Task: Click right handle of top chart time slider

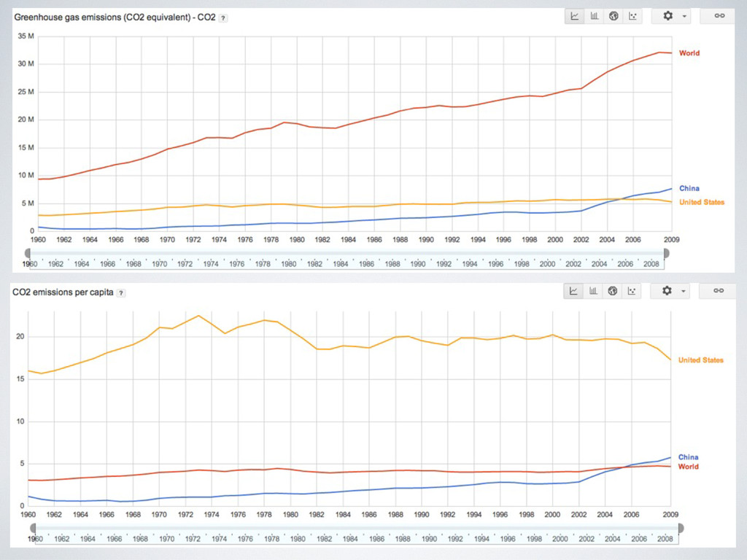Action: 667,253
